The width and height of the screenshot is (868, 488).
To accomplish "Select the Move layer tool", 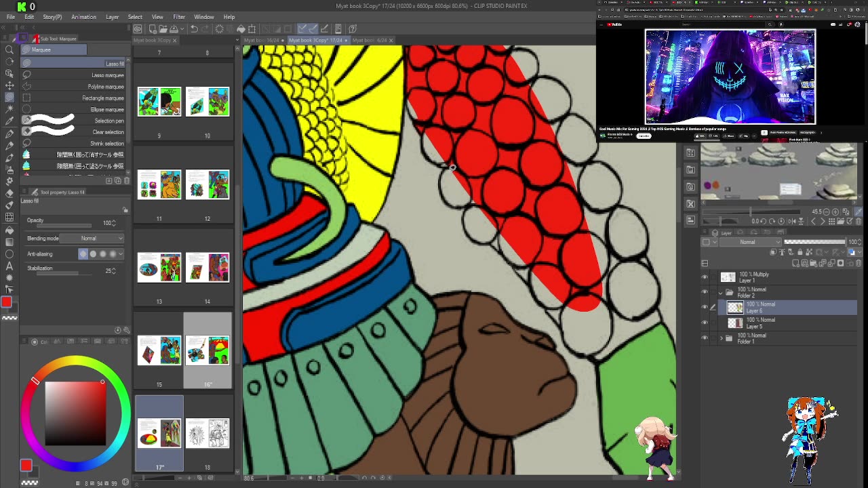I will click(9, 85).
